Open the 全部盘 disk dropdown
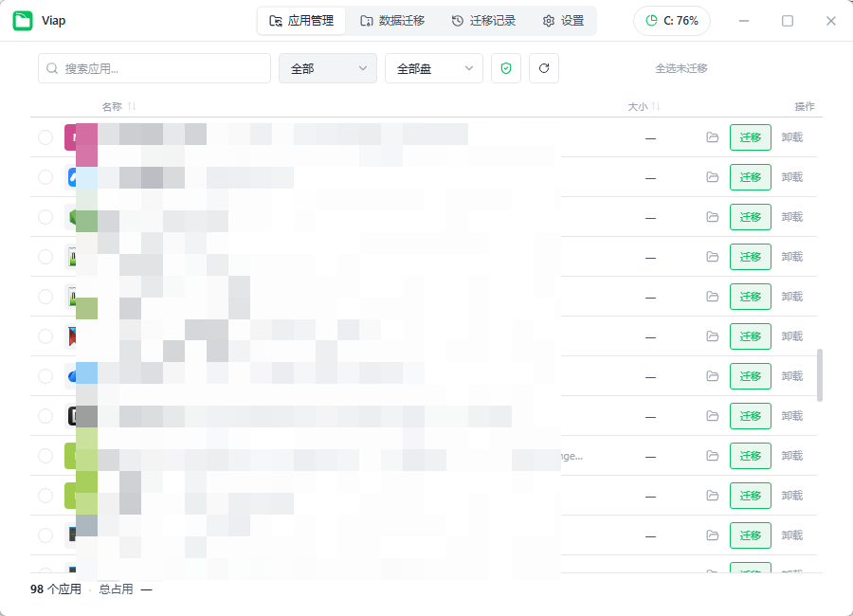This screenshot has height=616, width=853. [x=433, y=68]
